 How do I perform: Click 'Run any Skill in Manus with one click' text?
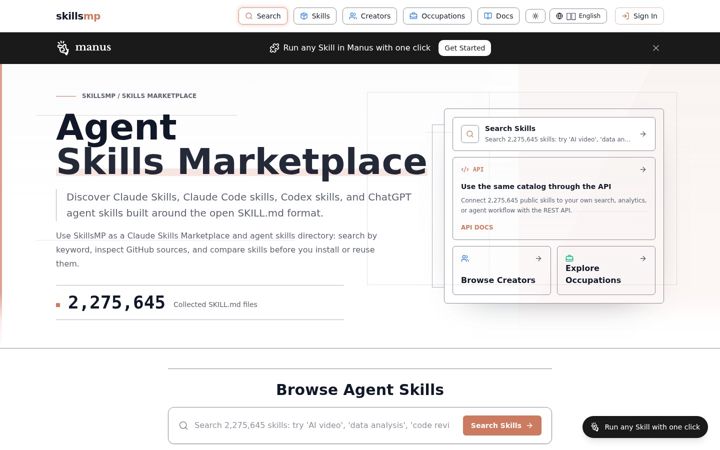pyautogui.click(x=357, y=48)
